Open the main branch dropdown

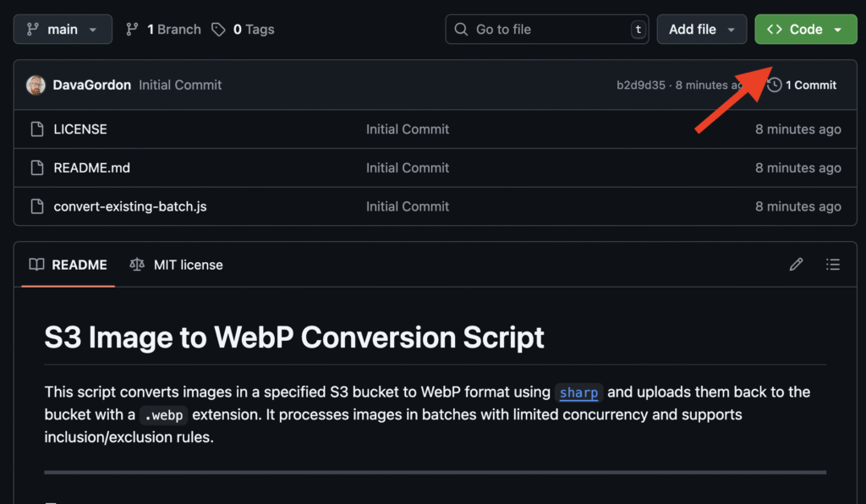click(x=63, y=30)
